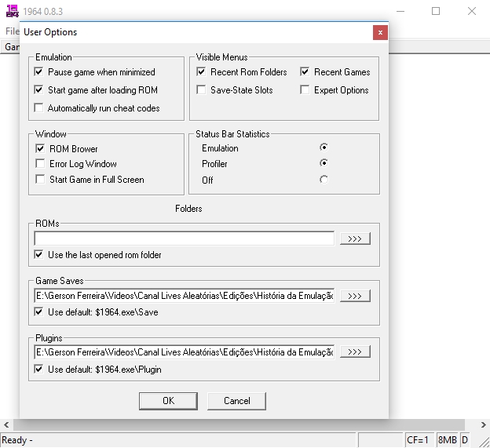
Task: Close User Options dialog with red X
Action: point(380,32)
